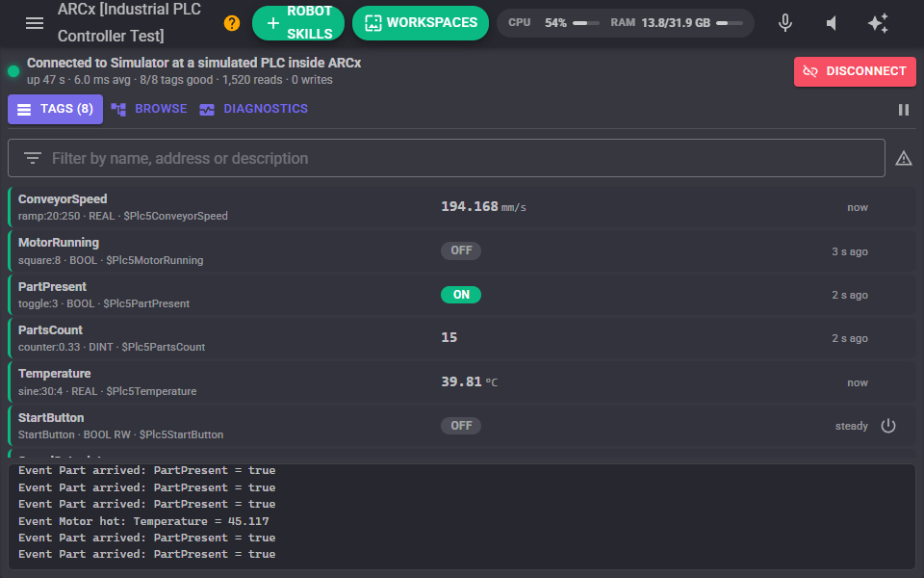Image resolution: width=924 pixels, height=578 pixels.
Task: Click the ConveyorSpeed value 194.168
Action: point(470,206)
